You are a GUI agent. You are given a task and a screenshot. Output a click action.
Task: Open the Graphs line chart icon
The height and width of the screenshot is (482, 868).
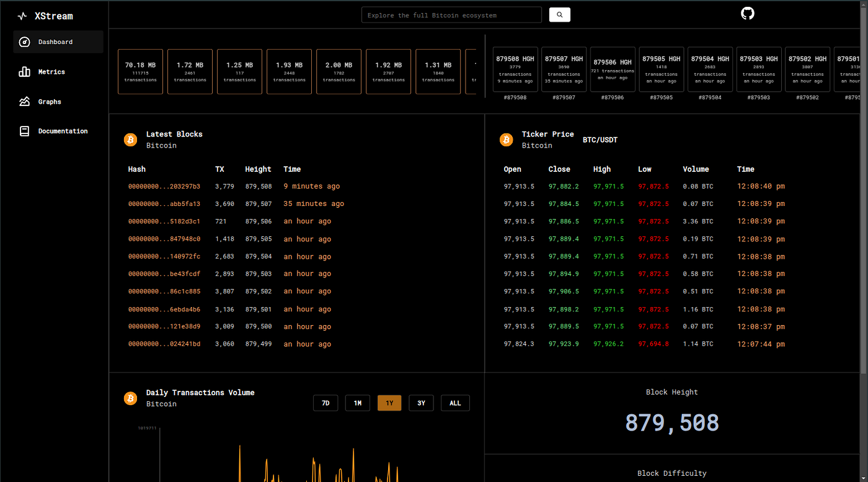25,102
